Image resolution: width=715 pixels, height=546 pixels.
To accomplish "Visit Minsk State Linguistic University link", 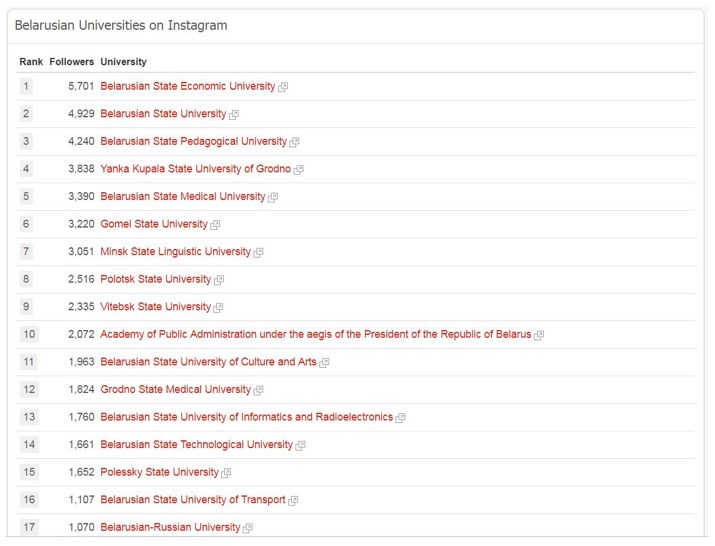I will [176, 252].
